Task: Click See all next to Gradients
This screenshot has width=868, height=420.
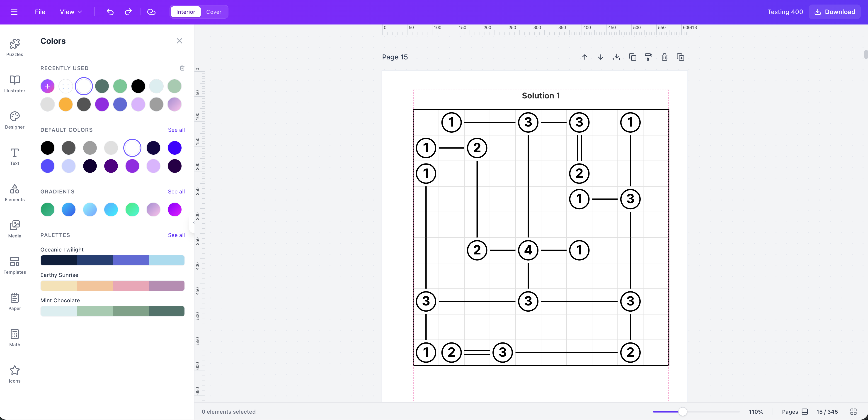Action: tap(176, 191)
